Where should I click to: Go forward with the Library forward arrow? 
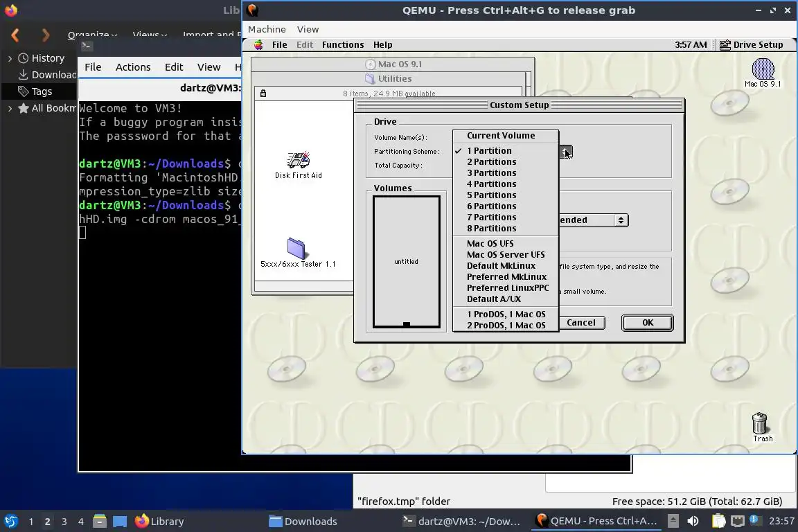(46, 35)
